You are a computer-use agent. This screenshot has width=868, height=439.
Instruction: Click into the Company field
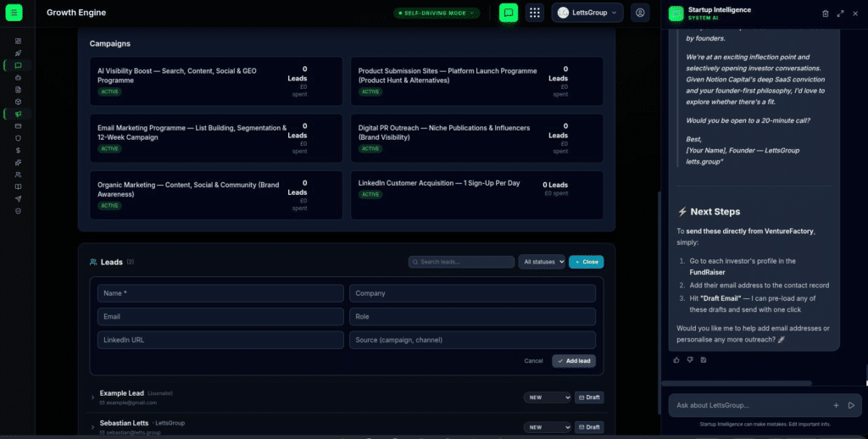coord(472,293)
